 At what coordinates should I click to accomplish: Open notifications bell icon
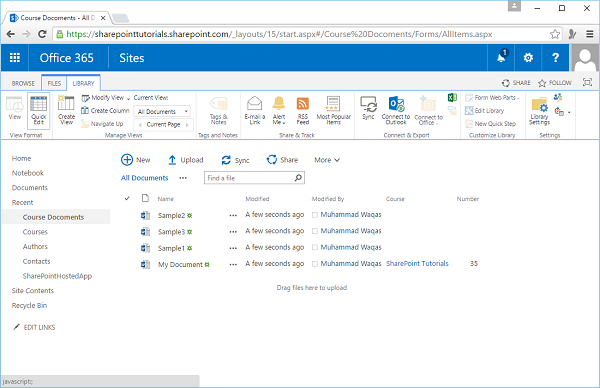coord(501,57)
